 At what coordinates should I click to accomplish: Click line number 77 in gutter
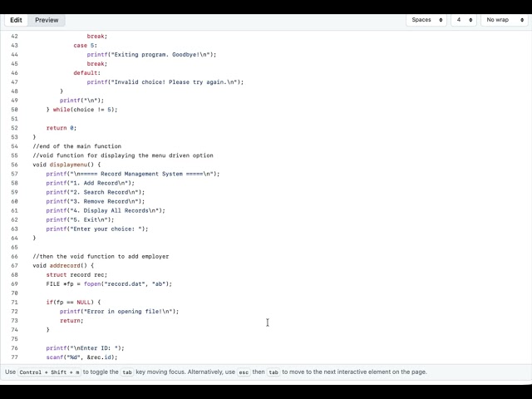pyautogui.click(x=14, y=357)
